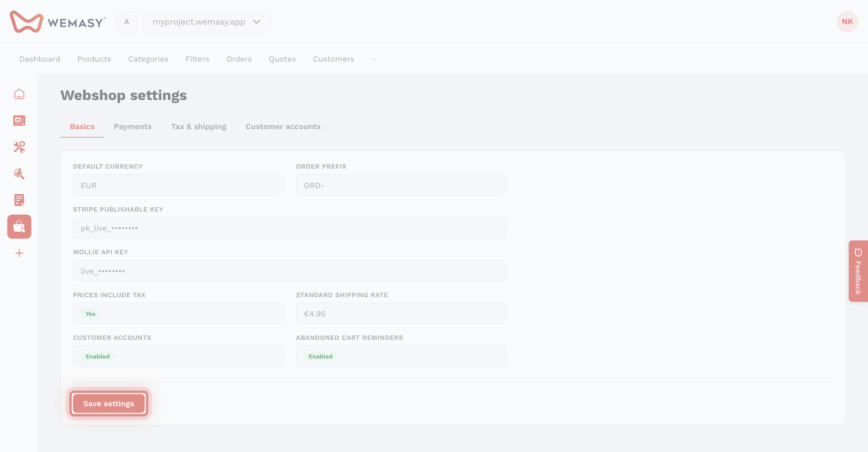Viewport: 868px width, 452px height.
Task: Focus the Stripe Publishable Key field
Action: (290, 228)
